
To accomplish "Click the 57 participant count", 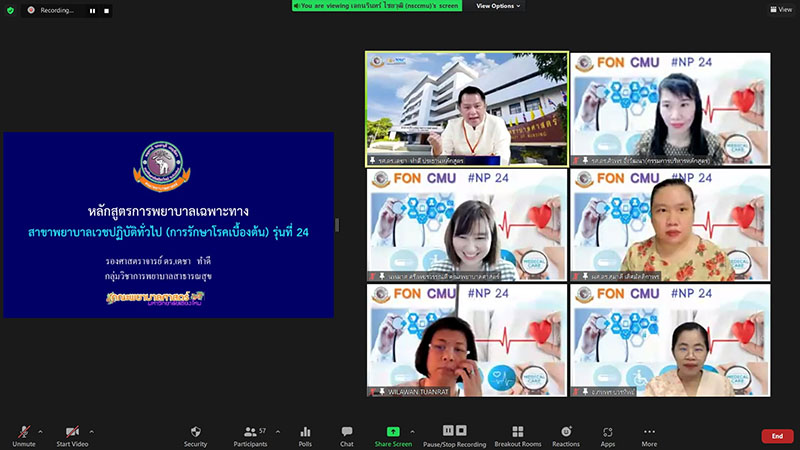I will 262,431.
